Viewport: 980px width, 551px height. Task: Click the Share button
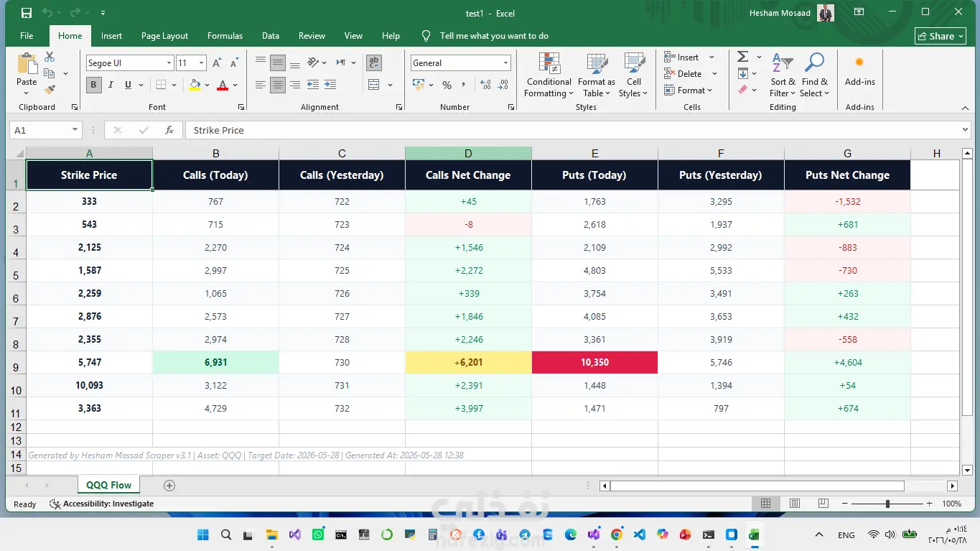tap(941, 36)
